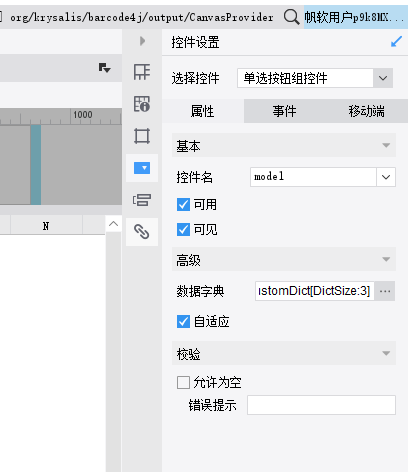Viewport: 408px width, 472px height.
Task: Open data dictionary editor ellipsis button
Action: point(385,291)
